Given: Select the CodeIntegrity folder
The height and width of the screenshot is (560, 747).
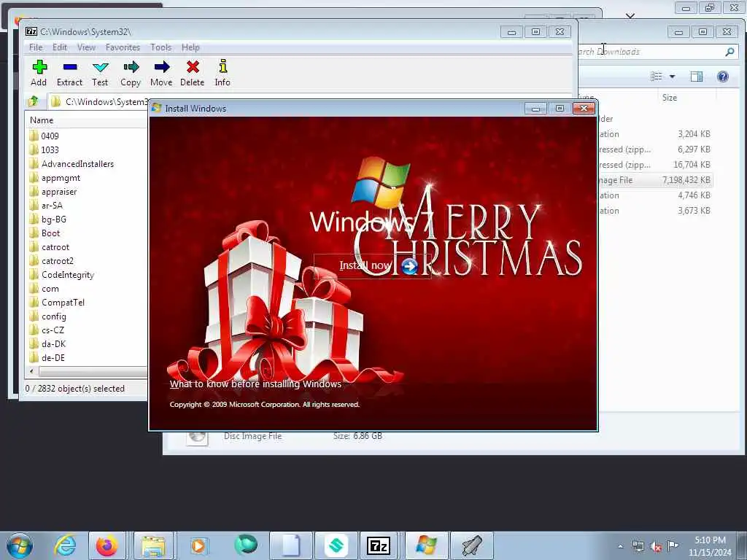Looking at the screenshot, I should (68, 275).
